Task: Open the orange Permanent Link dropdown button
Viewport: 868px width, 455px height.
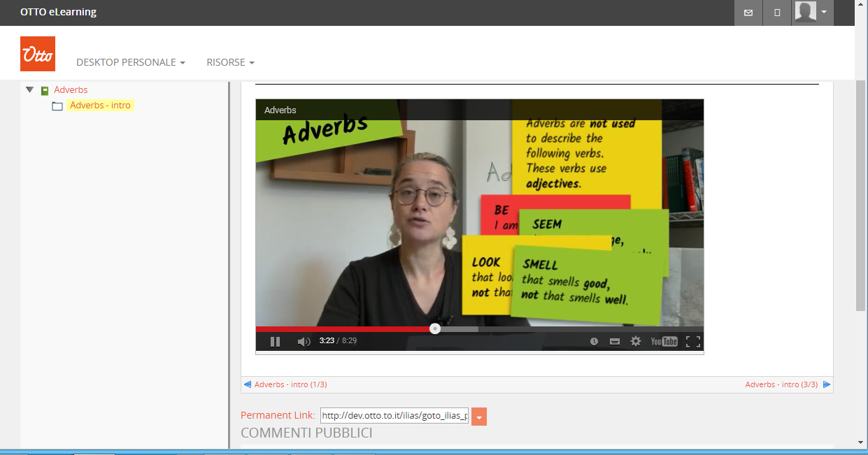Action: point(479,417)
